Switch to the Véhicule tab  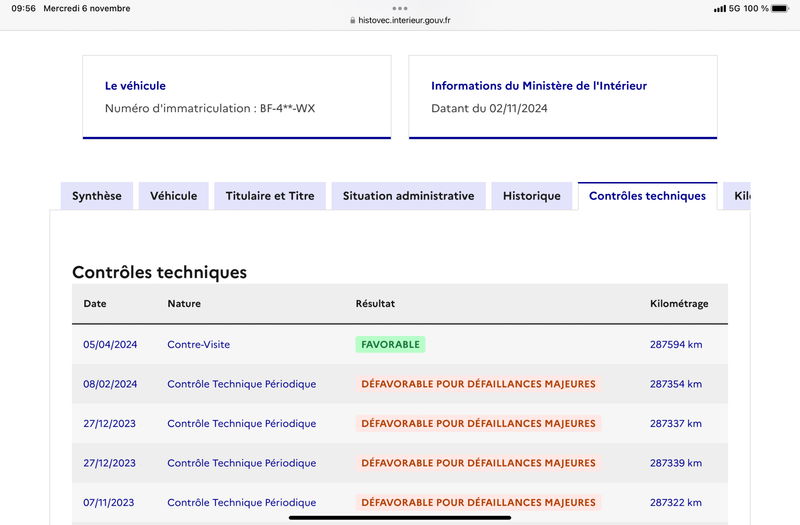pos(173,196)
